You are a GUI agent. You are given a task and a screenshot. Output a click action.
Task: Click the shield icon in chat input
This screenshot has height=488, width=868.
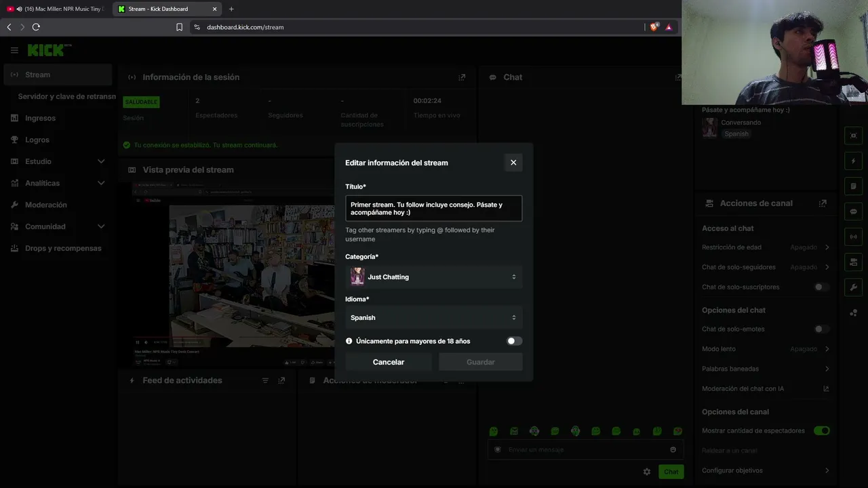[x=498, y=449]
